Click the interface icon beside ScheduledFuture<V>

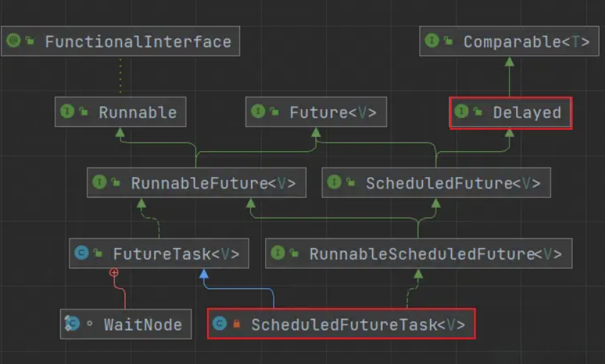[334, 183]
